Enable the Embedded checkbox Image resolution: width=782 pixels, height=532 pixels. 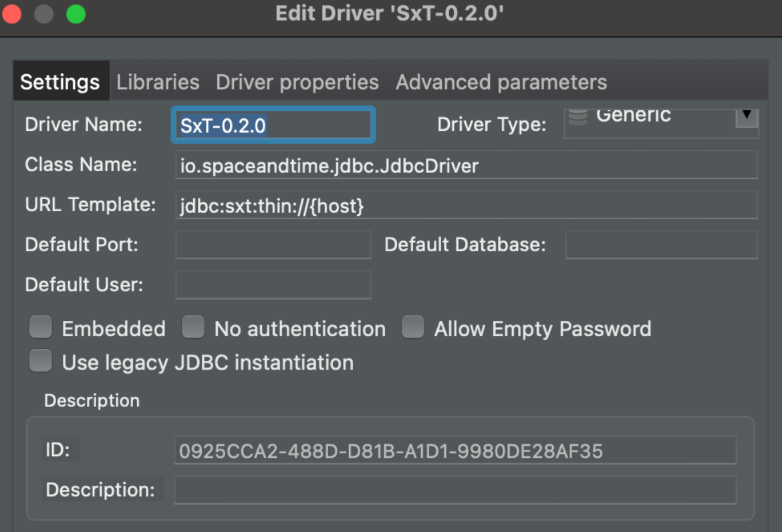(x=41, y=327)
